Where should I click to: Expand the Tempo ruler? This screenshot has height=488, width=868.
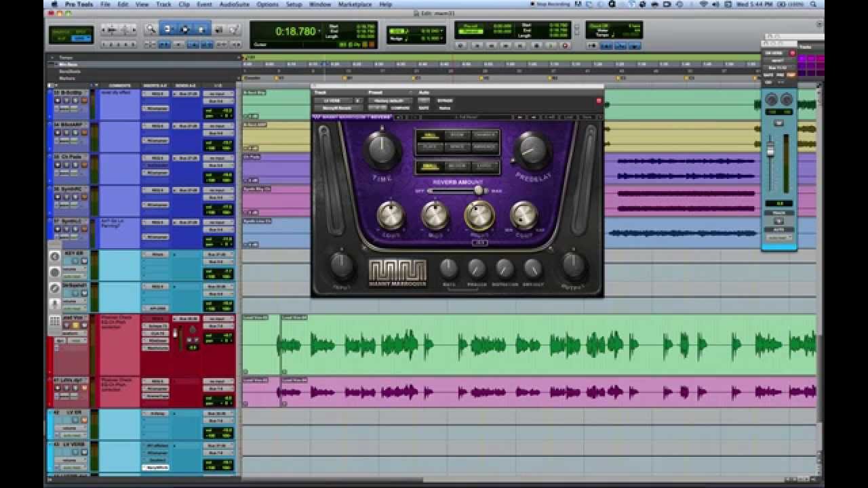(x=52, y=58)
